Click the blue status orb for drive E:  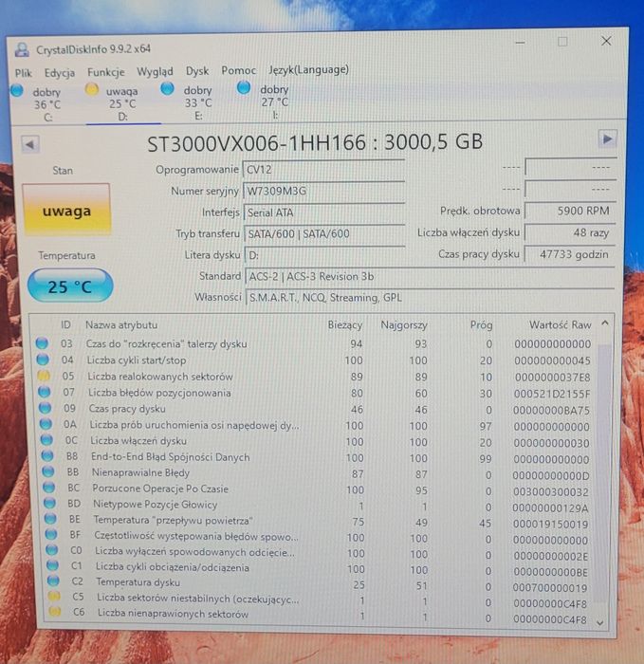tap(167, 89)
